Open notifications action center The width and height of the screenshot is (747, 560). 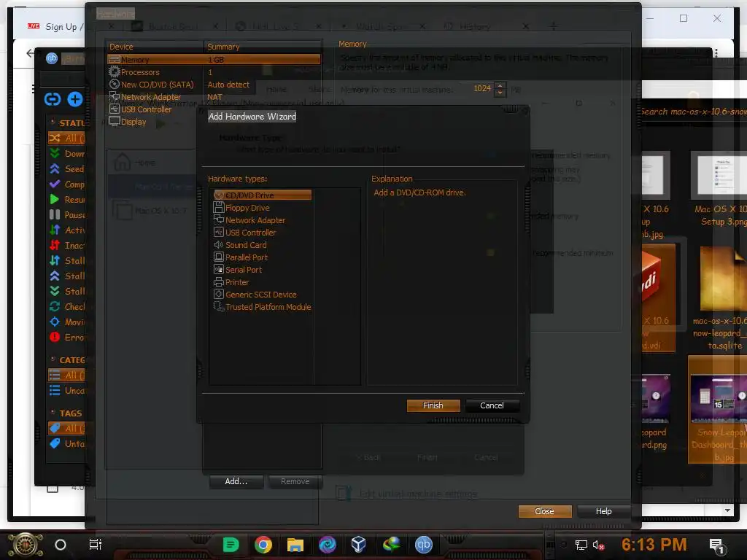tap(716, 545)
